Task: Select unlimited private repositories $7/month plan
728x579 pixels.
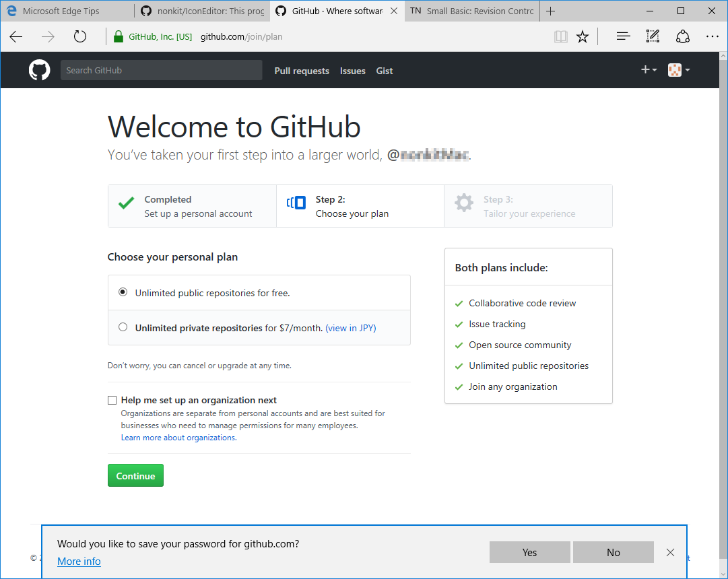Action: click(123, 327)
